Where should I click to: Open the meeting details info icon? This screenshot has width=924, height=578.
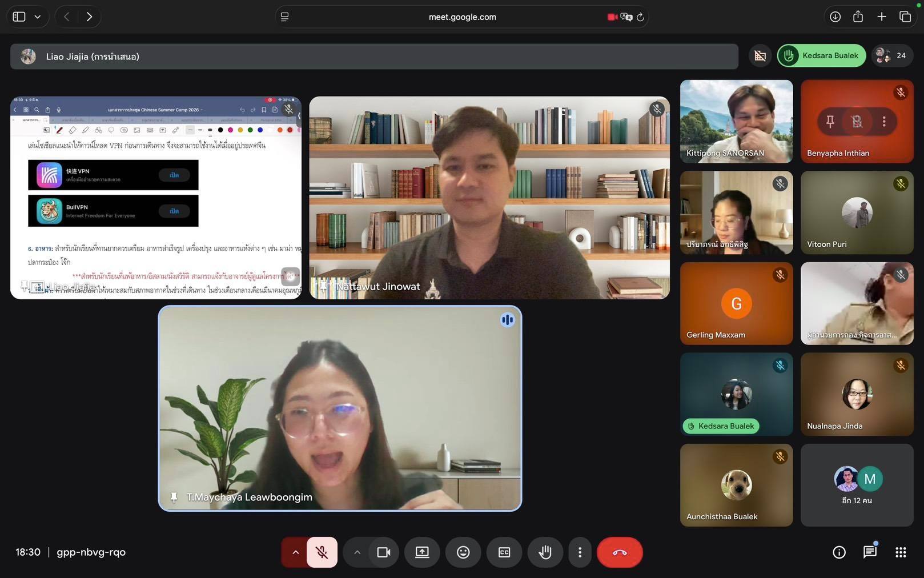tap(839, 552)
